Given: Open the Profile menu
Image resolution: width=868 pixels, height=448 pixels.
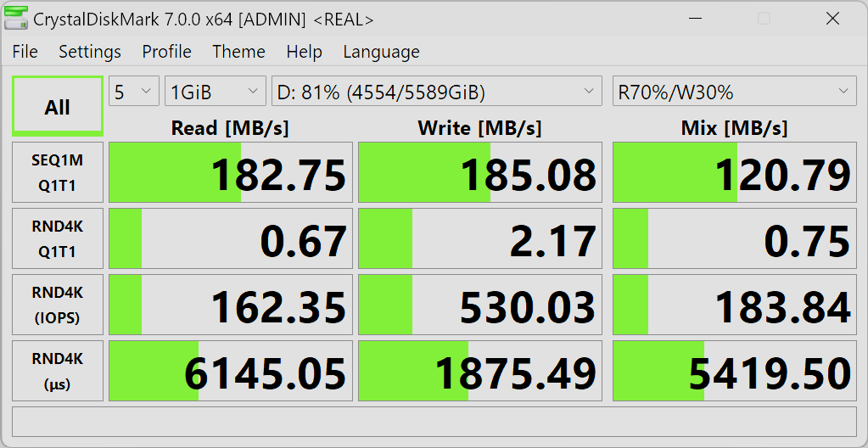Looking at the screenshot, I should 166,52.
